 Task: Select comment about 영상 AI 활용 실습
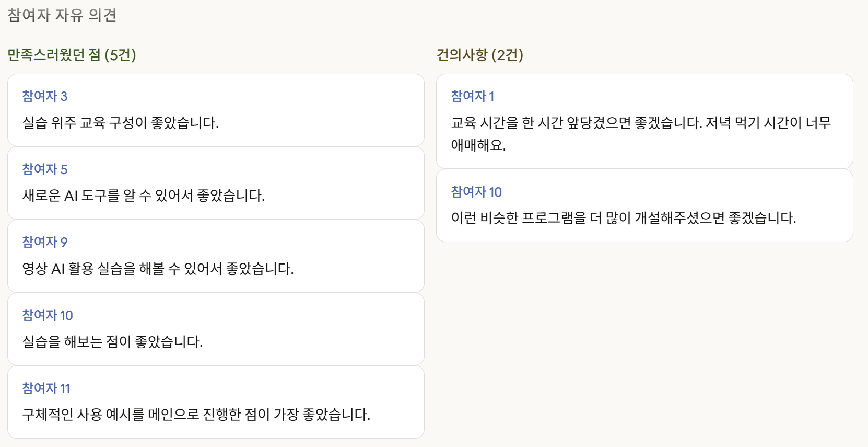[x=158, y=269]
